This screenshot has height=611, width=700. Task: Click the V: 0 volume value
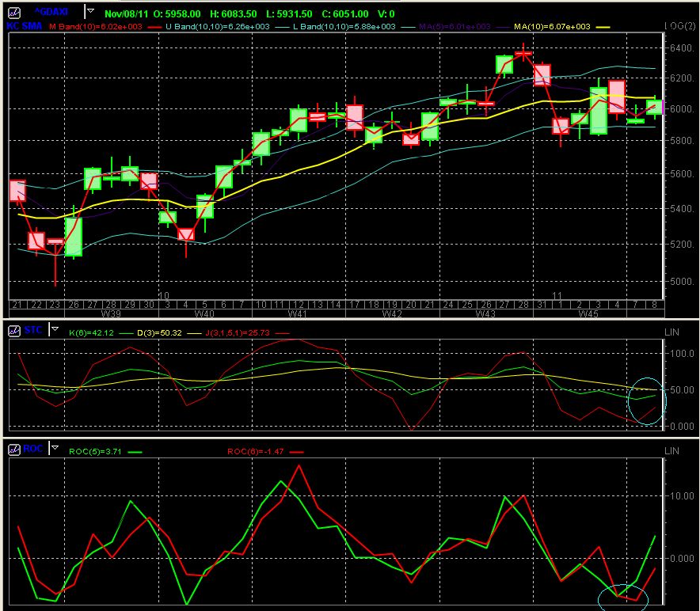(386, 13)
